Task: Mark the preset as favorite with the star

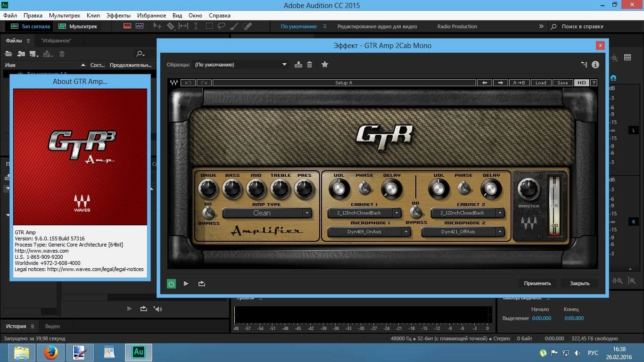Action: (x=325, y=65)
